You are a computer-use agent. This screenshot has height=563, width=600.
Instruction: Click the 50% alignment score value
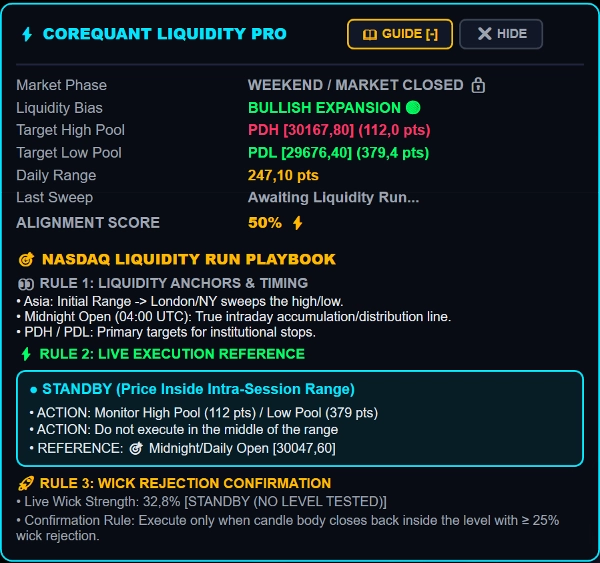265,223
